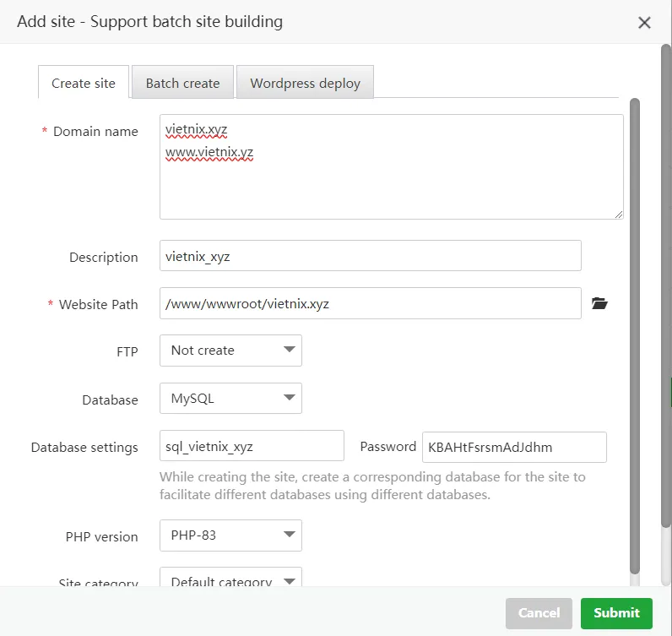Close the Add site dialog
Screen dimensions: 672x636
pos(644,23)
